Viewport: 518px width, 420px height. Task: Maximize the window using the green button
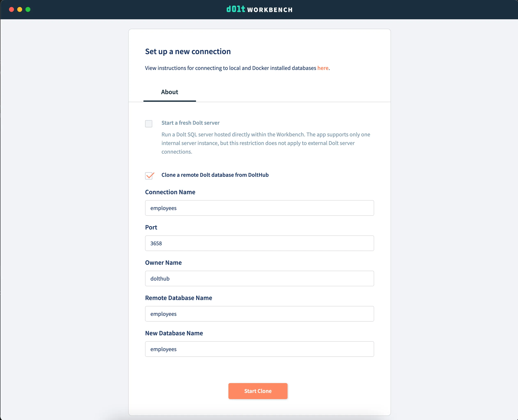(x=28, y=9)
